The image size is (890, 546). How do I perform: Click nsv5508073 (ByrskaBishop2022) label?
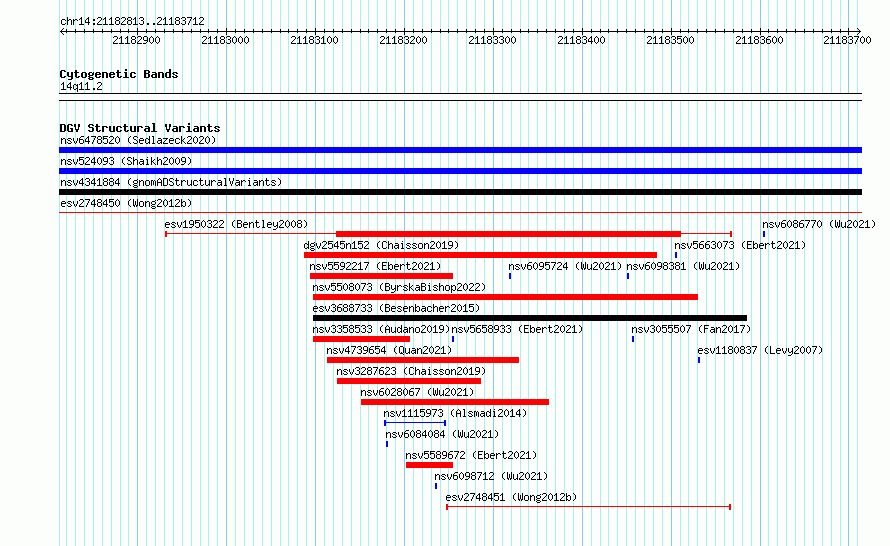click(x=400, y=287)
